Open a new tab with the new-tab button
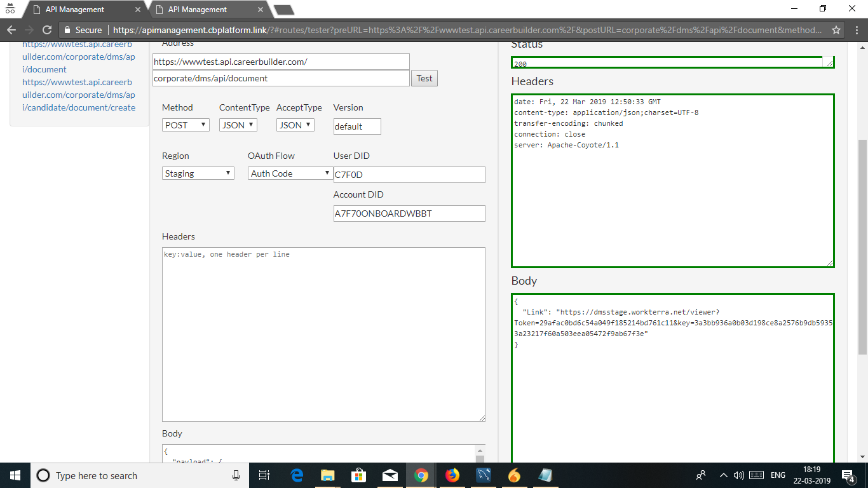This screenshot has width=868, height=488. [x=283, y=10]
